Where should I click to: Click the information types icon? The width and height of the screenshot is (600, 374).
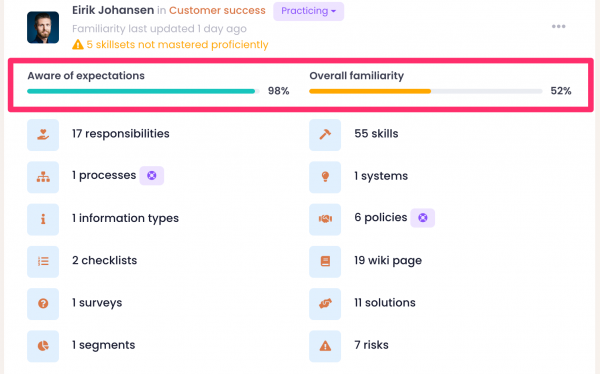(x=43, y=219)
